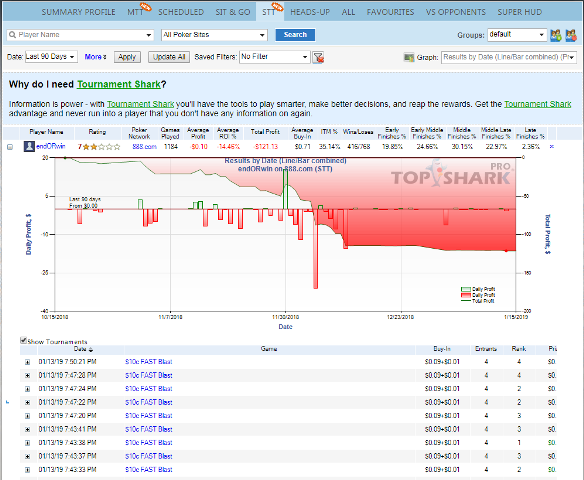Expand the 01/13/19 7:50:21 PM tournament row
The height and width of the screenshot is (480, 584).
(x=28, y=362)
